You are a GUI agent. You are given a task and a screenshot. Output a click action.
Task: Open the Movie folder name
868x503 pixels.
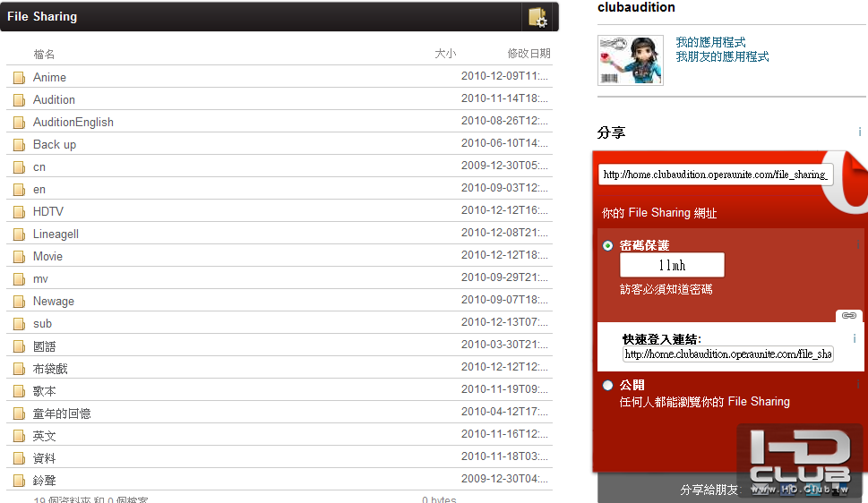[x=47, y=256]
